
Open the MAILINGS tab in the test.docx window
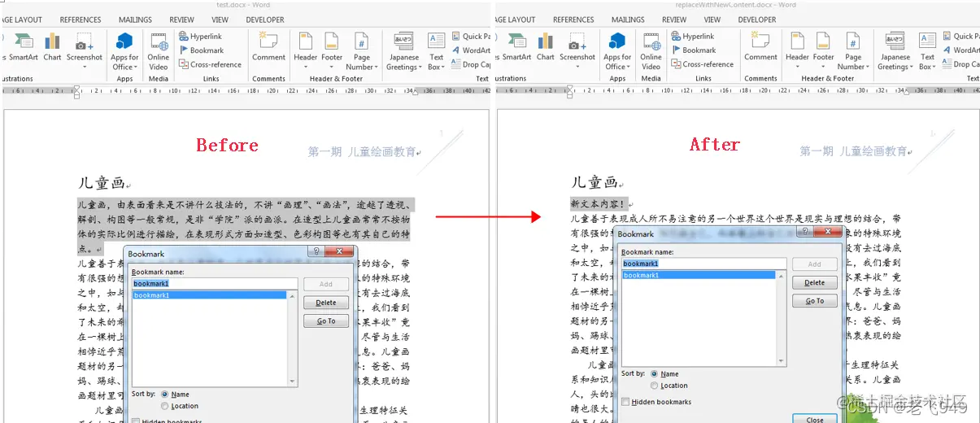[x=135, y=20]
